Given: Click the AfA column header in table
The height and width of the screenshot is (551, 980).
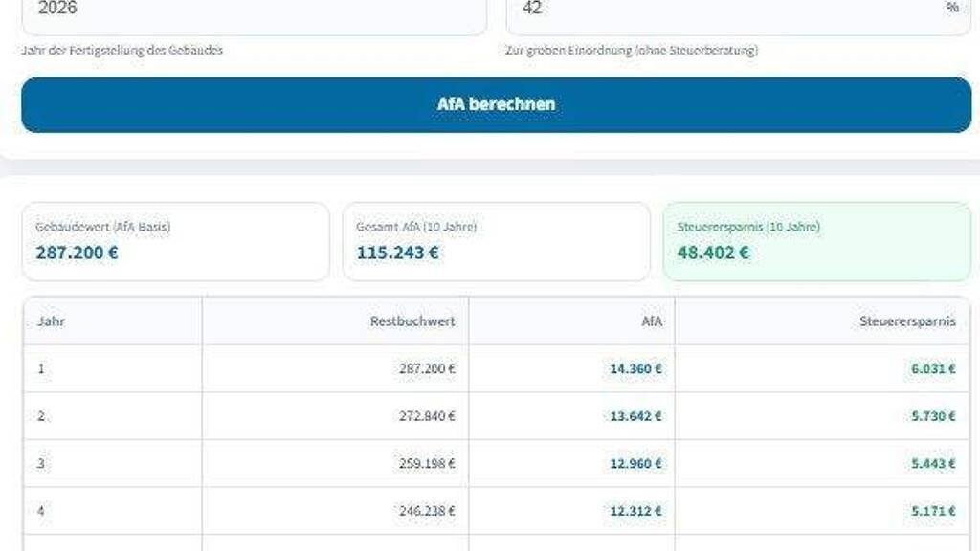Looking at the screenshot, I should tap(651, 321).
